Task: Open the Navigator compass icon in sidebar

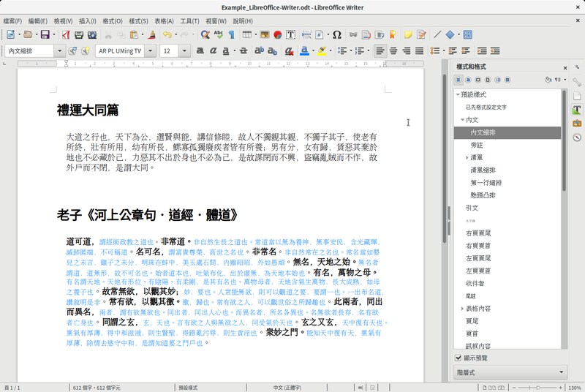Action: pos(577,137)
